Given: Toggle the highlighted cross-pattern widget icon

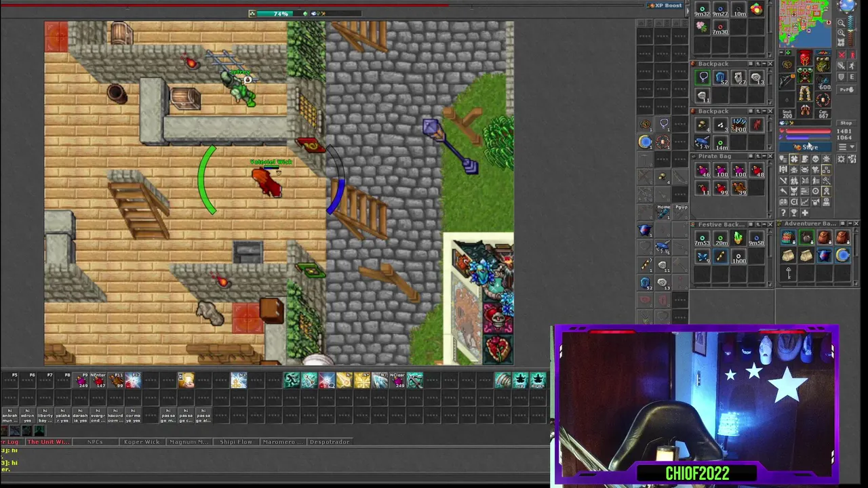Looking at the screenshot, I should 794,159.
